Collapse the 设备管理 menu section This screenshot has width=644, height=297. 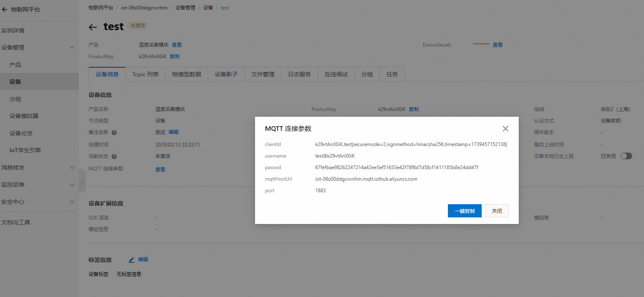[x=72, y=48]
